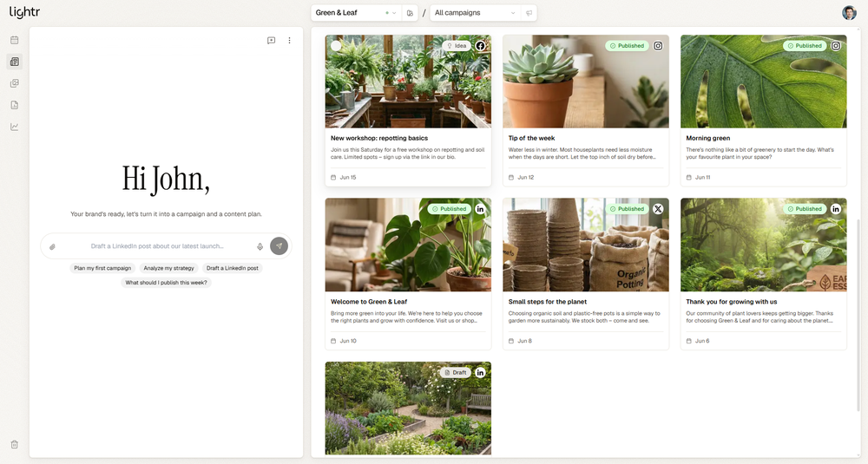The height and width of the screenshot is (464, 868).
Task: Click the LinkedIn icon on Thank you for growing card
Action: pos(836,209)
